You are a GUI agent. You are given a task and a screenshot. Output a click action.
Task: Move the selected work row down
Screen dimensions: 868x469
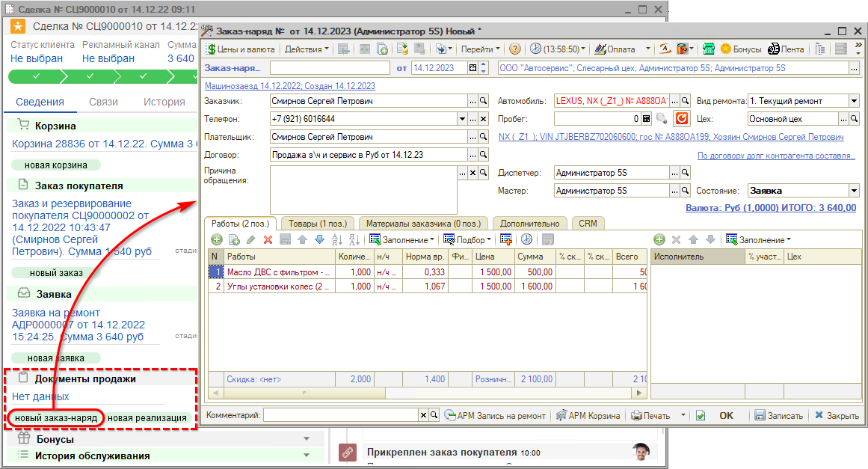click(319, 239)
